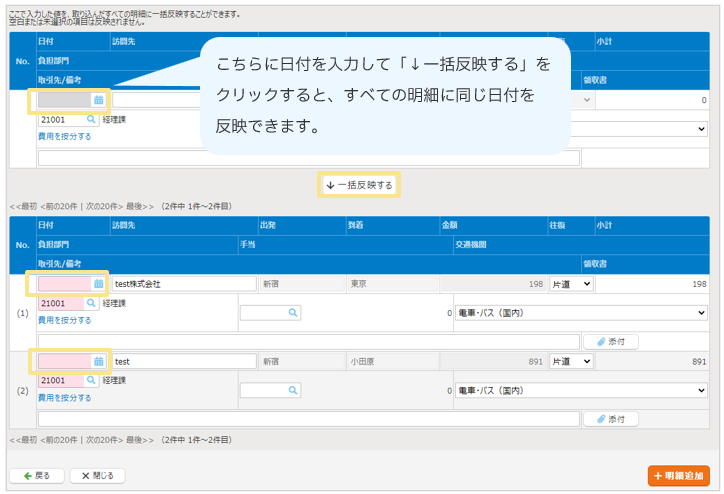This screenshot has height=494, width=724.
Task: Click the test株式会社 destination field
Action: pos(184,284)
